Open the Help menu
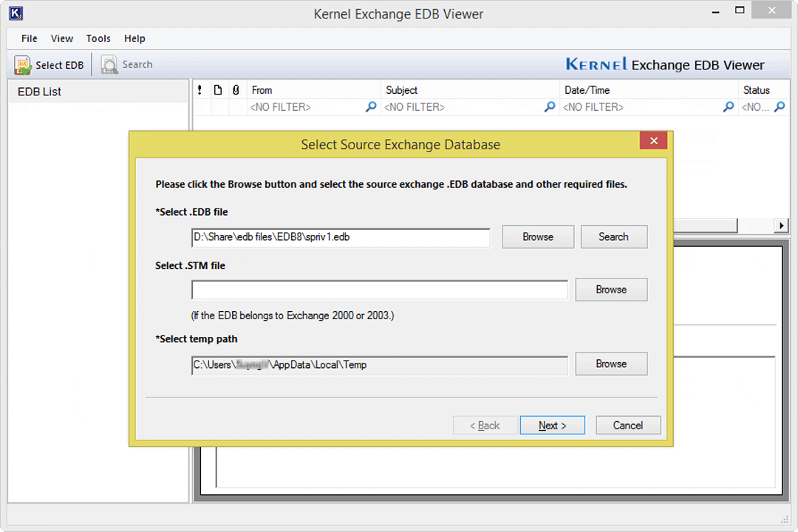 135,38
